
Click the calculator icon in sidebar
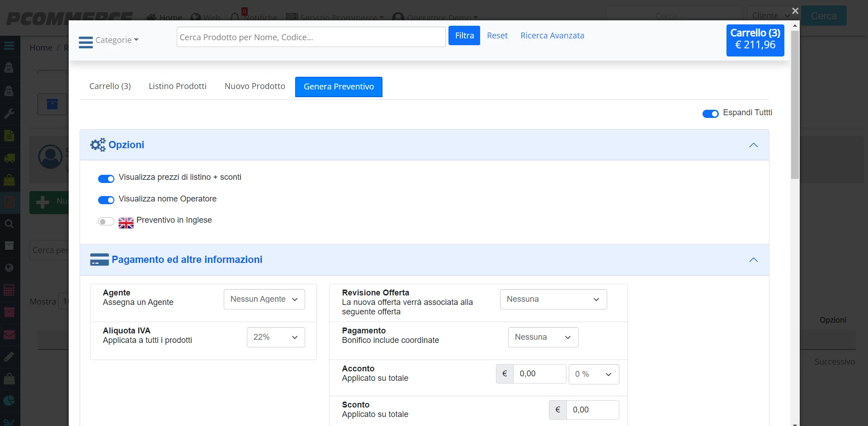[9, 290]
